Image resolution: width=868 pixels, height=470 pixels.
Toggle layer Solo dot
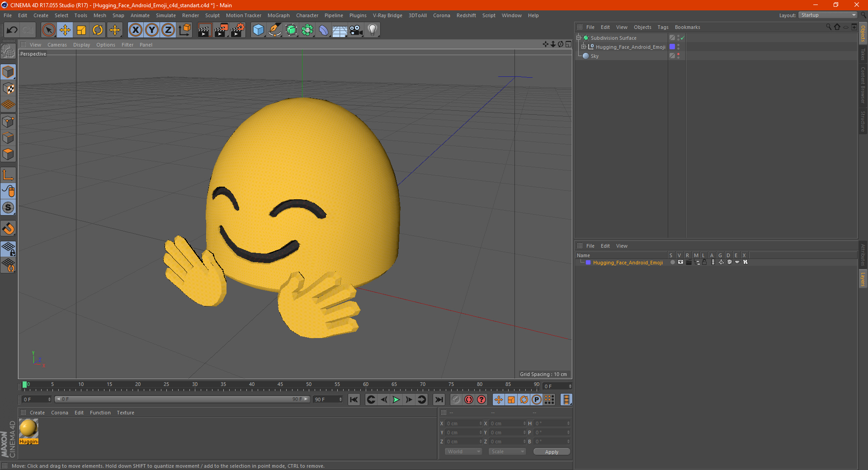[672, 262]
